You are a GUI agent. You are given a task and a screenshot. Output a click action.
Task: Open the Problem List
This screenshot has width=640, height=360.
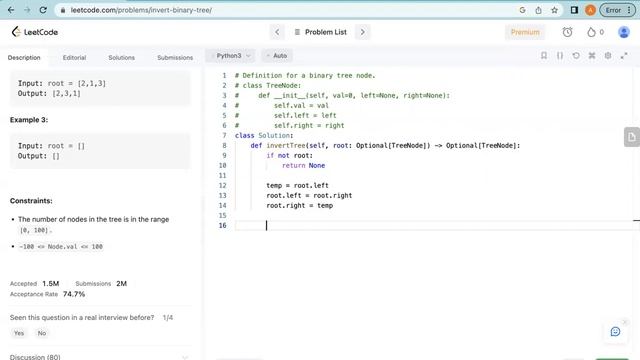click(321, 32)
